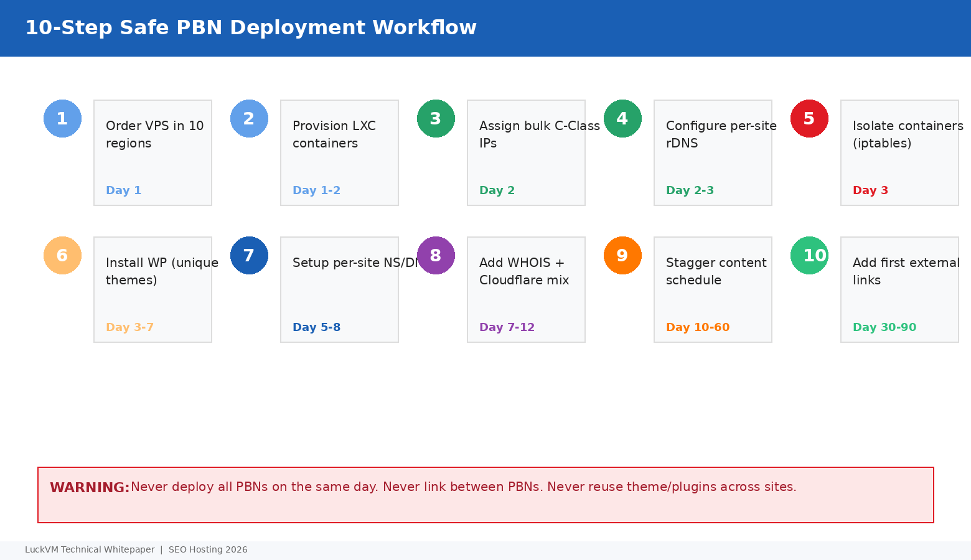
Task: Click the "Order VPS in 10 regions" text
Action: [x=155, y=134]
